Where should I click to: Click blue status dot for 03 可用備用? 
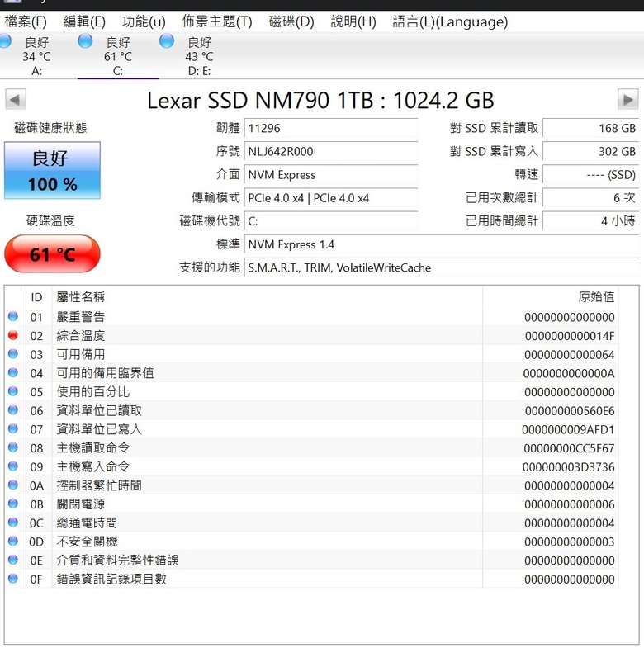pos(13,354)
